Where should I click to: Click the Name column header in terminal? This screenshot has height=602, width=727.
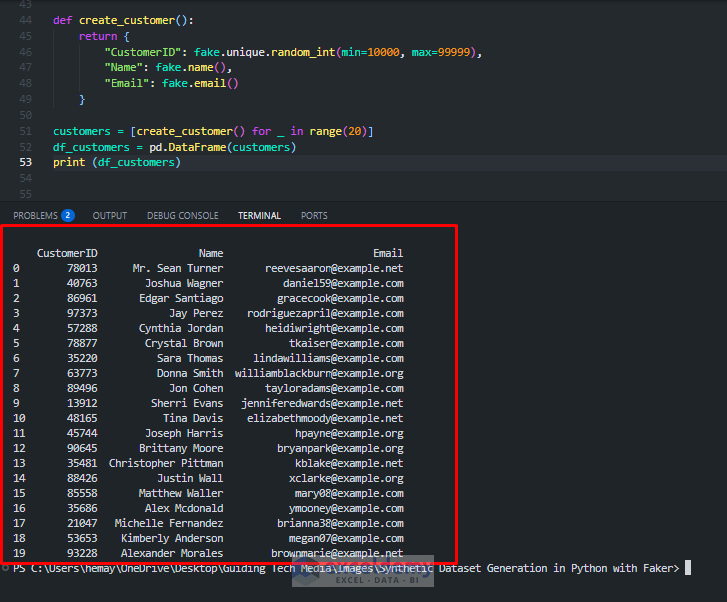(x=211, y=253)
